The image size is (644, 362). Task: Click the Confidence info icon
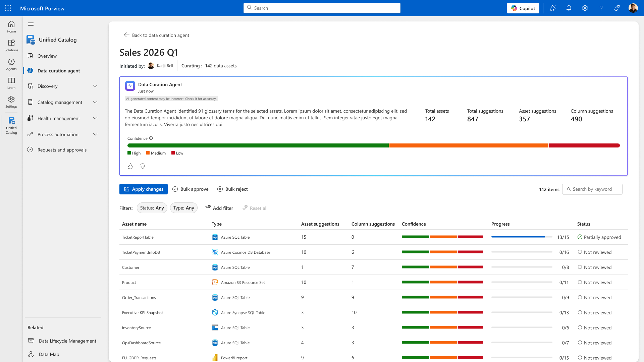pyautogui.click(x=151, y=138)
